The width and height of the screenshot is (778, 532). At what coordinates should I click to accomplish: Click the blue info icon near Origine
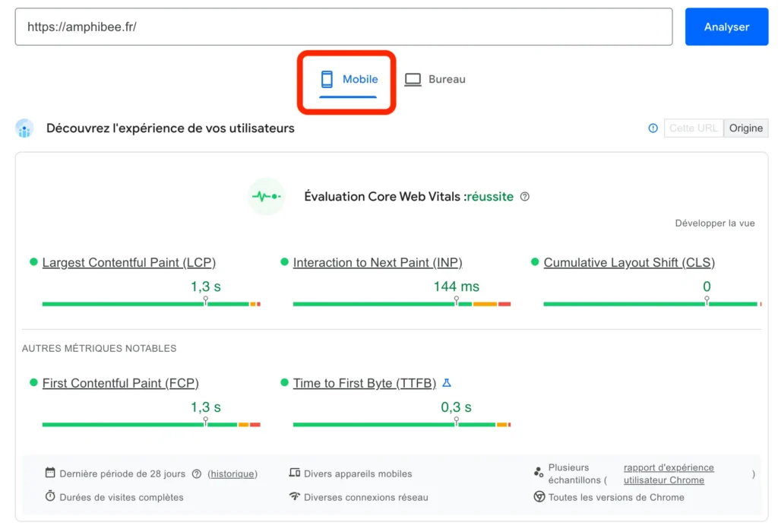653,128
